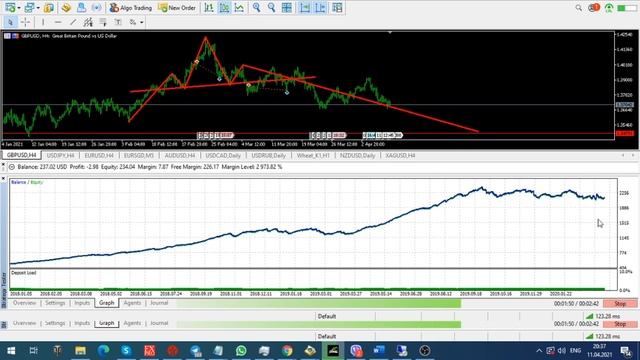640x360 pixels.
Task: Toggle Algo Trading on or off
Action: coord(131,7)
